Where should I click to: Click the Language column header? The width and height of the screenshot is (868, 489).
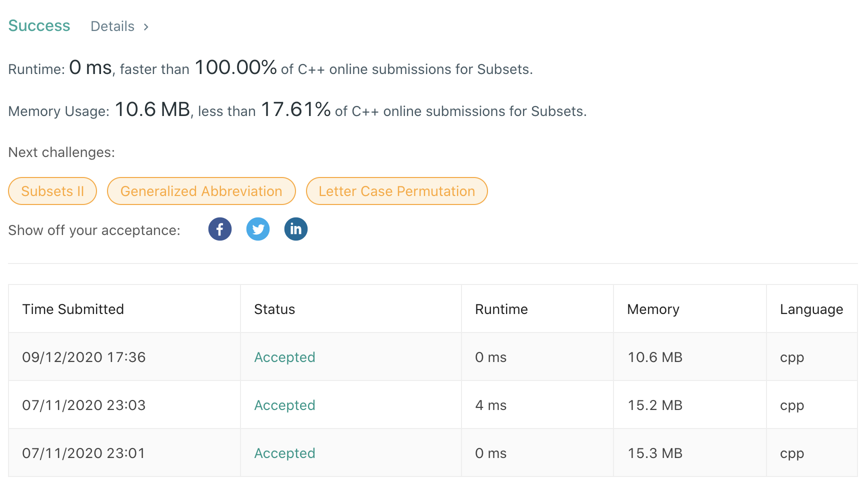pyautogui.click(x=811, y=309)
